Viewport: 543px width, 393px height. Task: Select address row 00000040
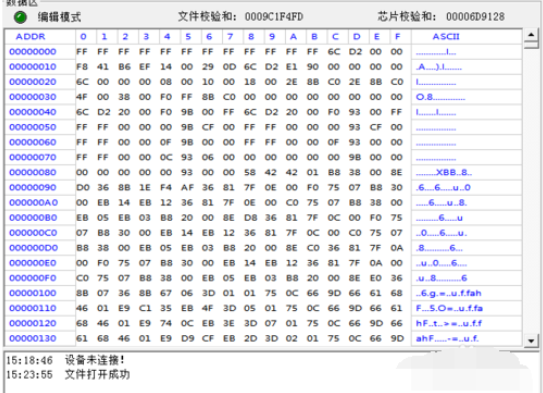coord(33,112)
